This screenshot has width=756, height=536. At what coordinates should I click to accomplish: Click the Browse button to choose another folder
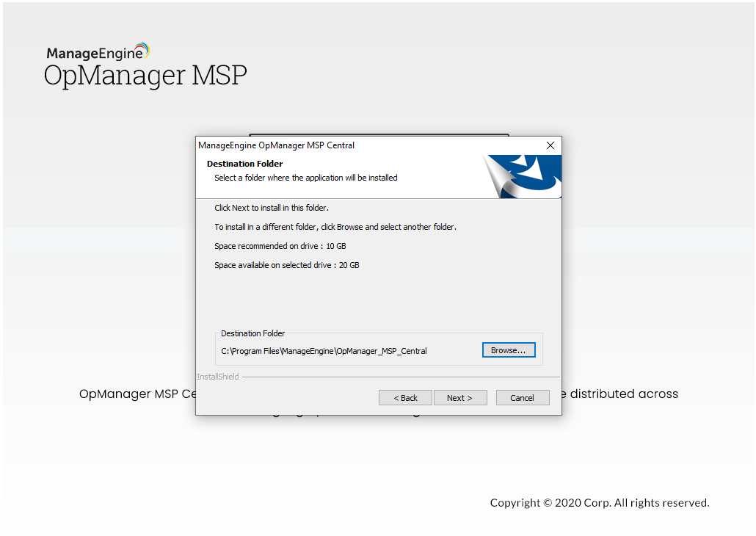(509, 350)
